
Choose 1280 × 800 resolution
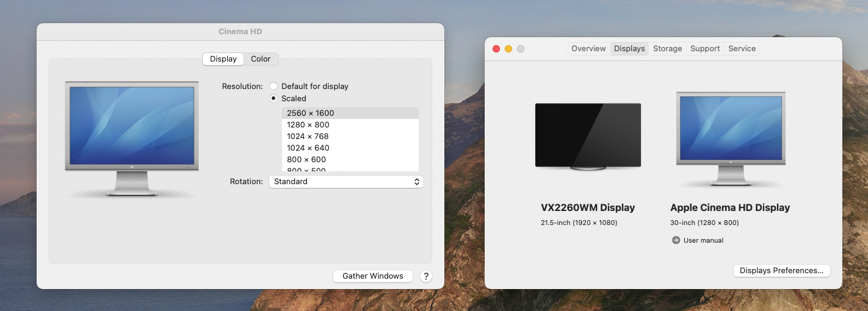tap(350, 124)
